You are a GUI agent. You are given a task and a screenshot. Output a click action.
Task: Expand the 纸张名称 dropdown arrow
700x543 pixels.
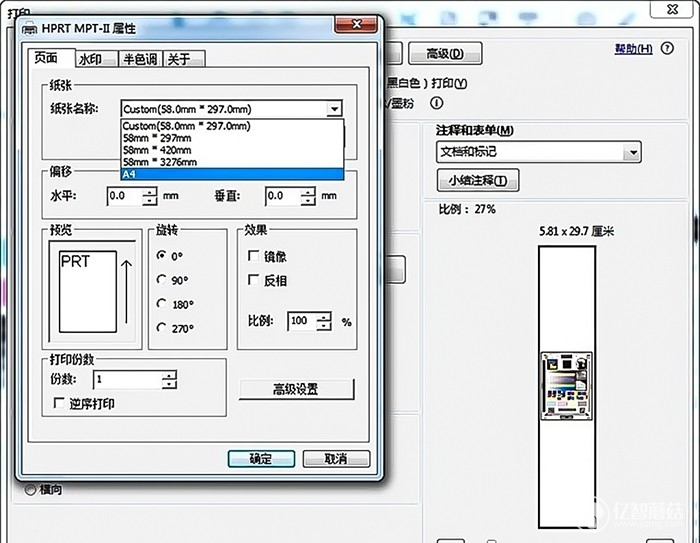(x=334, y=109)
